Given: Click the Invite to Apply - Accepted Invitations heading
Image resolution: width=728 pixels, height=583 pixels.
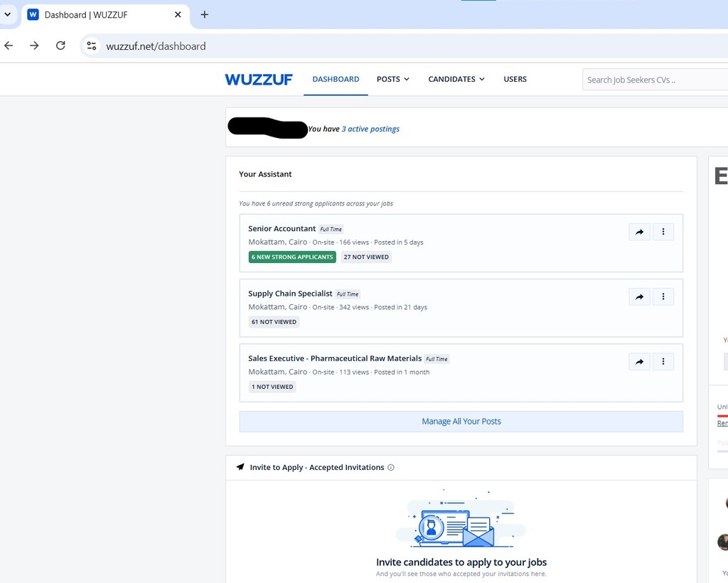Looking at the screenshot, I should [x=317, y=467].
